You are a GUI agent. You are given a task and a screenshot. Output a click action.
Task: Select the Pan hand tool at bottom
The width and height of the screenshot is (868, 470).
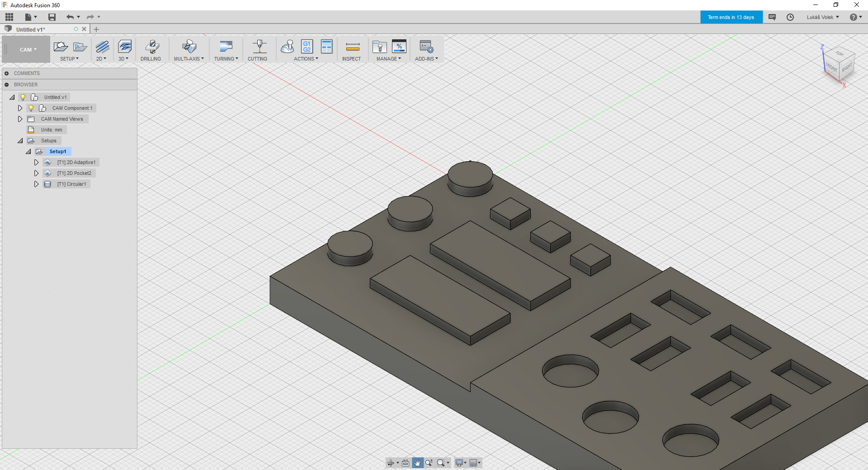pyautogui.click(x=417, y=463)
